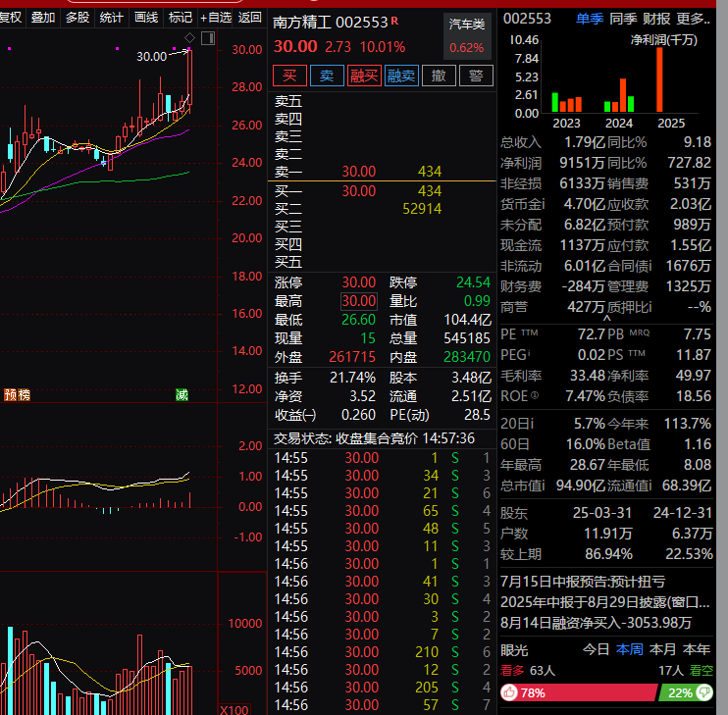Image resolution: width=728 pixels, height=715 pixels.
Task: Click the ROE info superscript icon
Action: [535, 395]
